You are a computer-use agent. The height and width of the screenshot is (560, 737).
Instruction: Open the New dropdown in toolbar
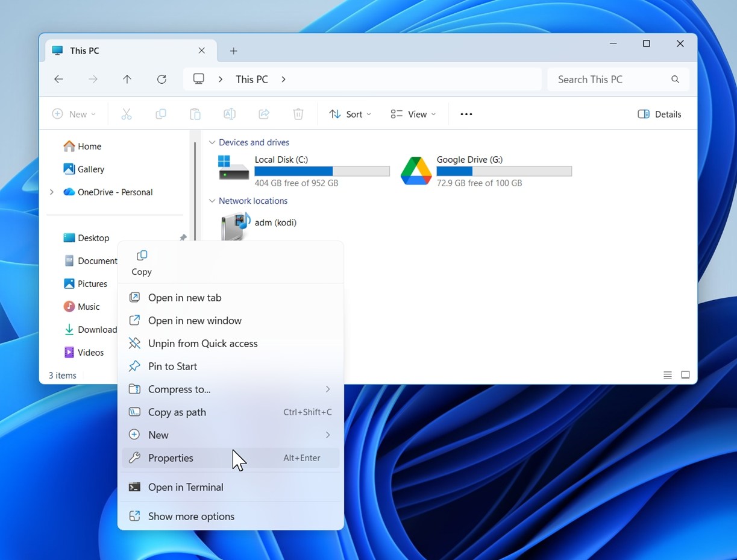point(74,114)
